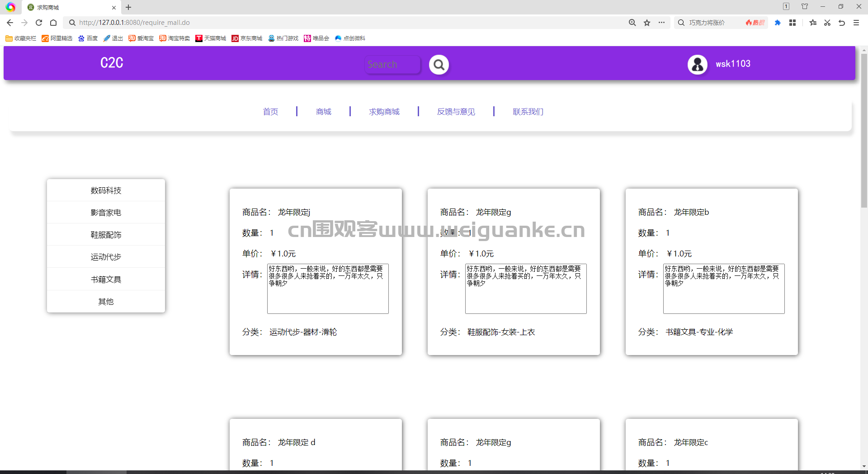This screenshot has width=868, height=474.
Task: Click details textbox of 龙年限定j card
Action: click(328, 289)
